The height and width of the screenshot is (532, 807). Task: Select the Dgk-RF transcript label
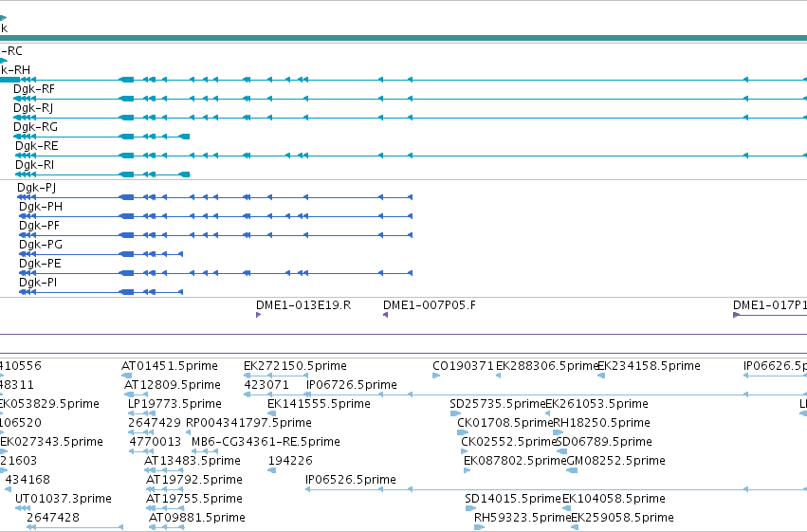pos(34,89)
